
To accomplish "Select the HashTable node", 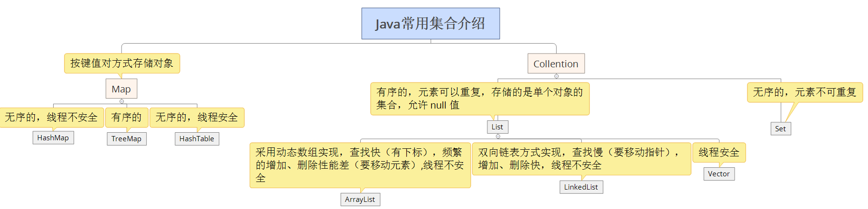I will click(x=197, y=139).
